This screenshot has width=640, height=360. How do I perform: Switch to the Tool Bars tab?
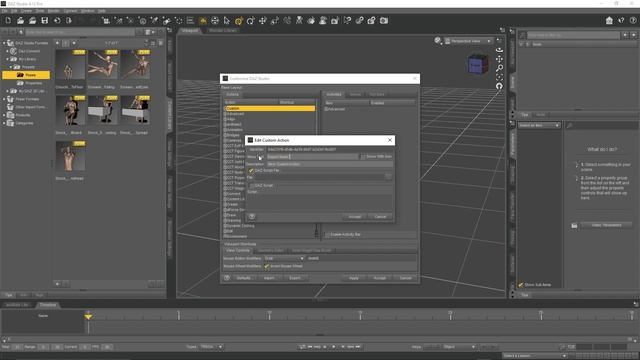[377, 94]
